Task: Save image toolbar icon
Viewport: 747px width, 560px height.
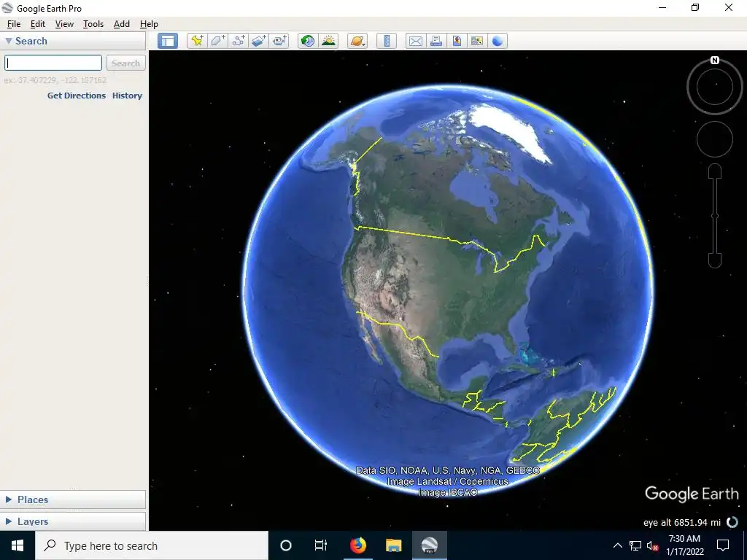Action: 457,41
